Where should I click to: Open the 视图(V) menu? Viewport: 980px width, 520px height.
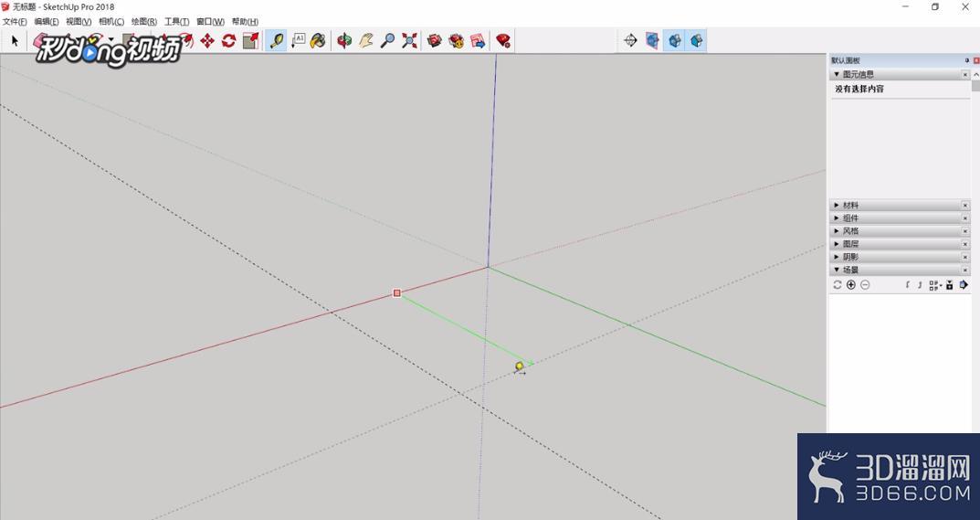[x=79, y=22]
